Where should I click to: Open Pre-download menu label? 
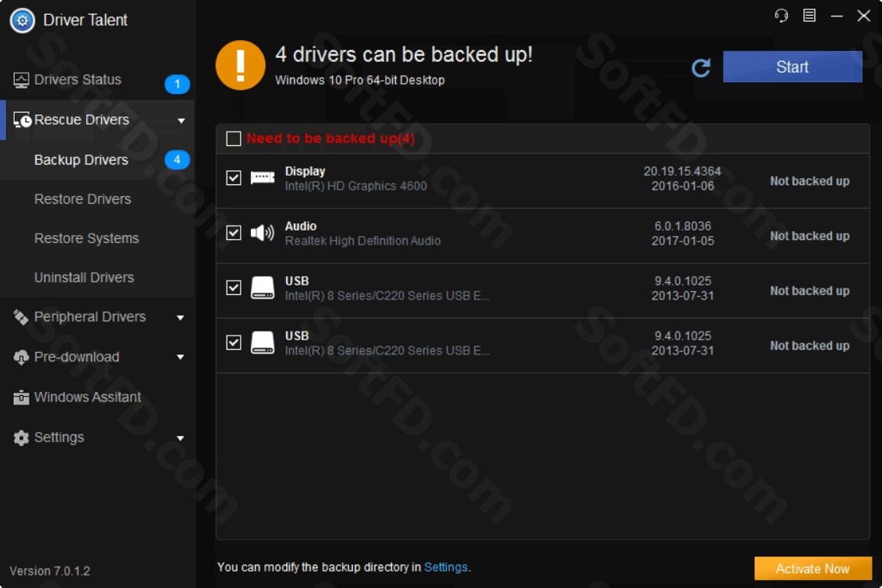(77, 358)
